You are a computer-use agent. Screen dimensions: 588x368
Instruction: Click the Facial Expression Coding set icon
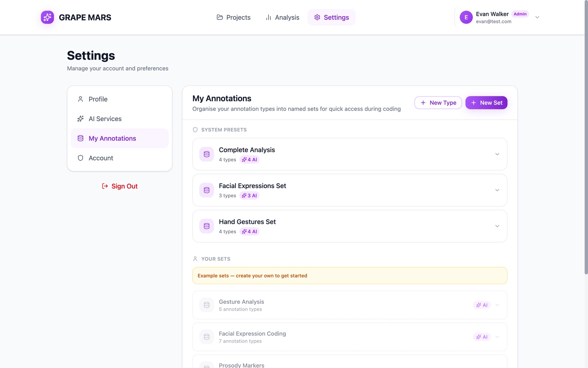(207, 337)
